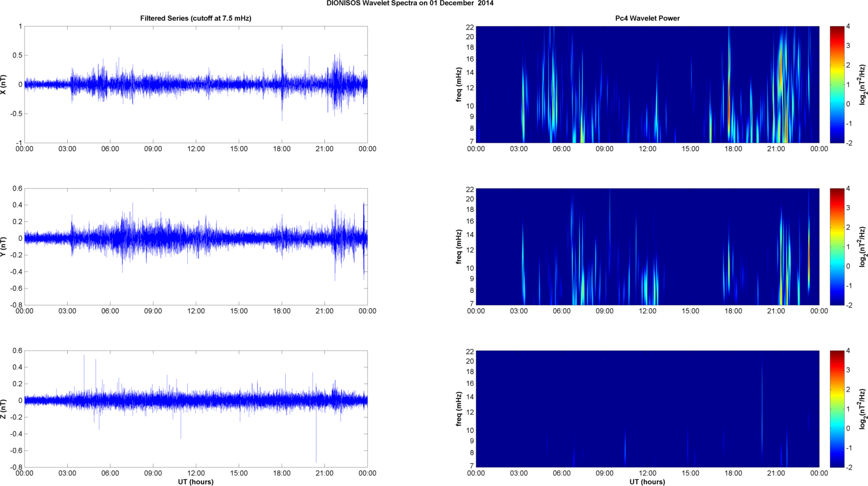Image resolution: width=868 pixels, height=486 pixels.
Task: Click 15:00 tick under Y wavelet spectrogram
Action: click(690, 311)
